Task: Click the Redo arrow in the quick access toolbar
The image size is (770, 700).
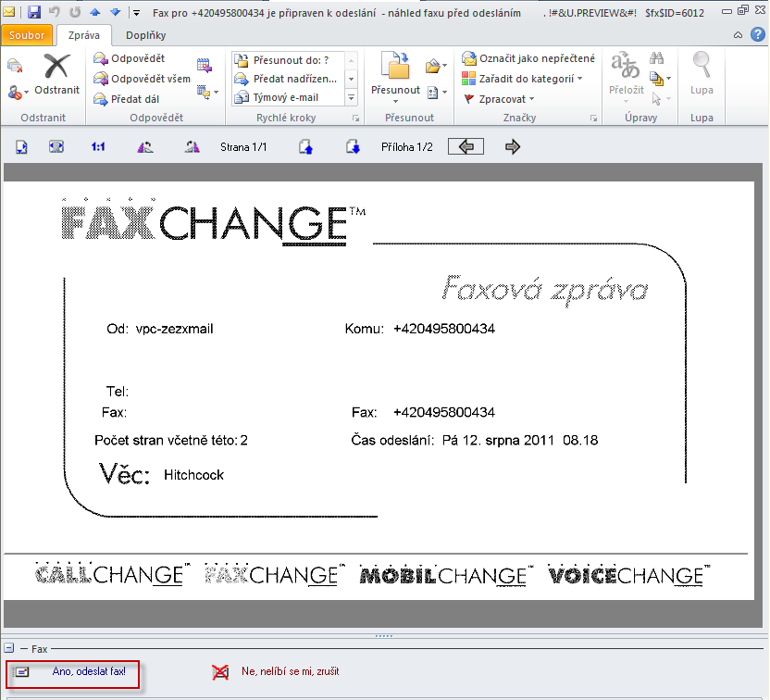Action: click(75, 12)
